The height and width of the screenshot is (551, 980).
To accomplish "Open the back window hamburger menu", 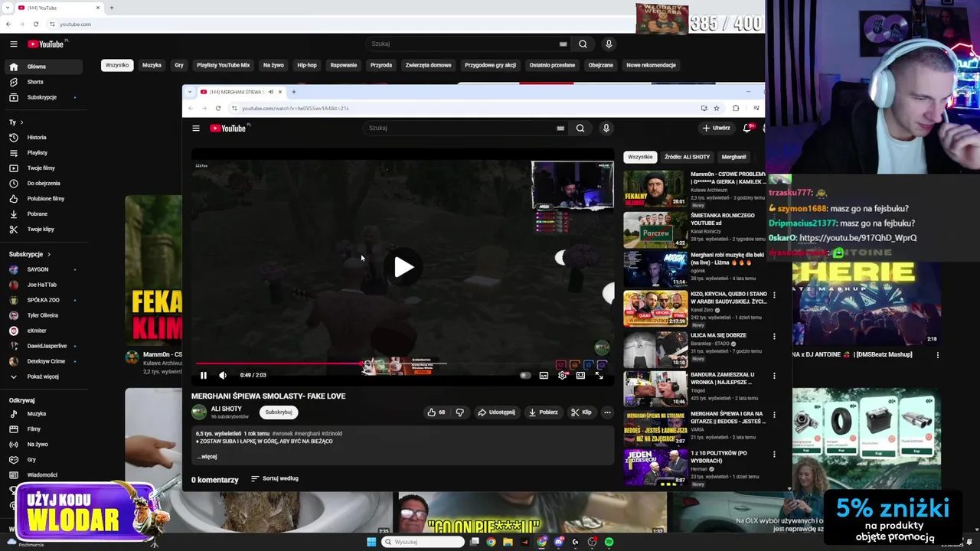I will 13,44.
